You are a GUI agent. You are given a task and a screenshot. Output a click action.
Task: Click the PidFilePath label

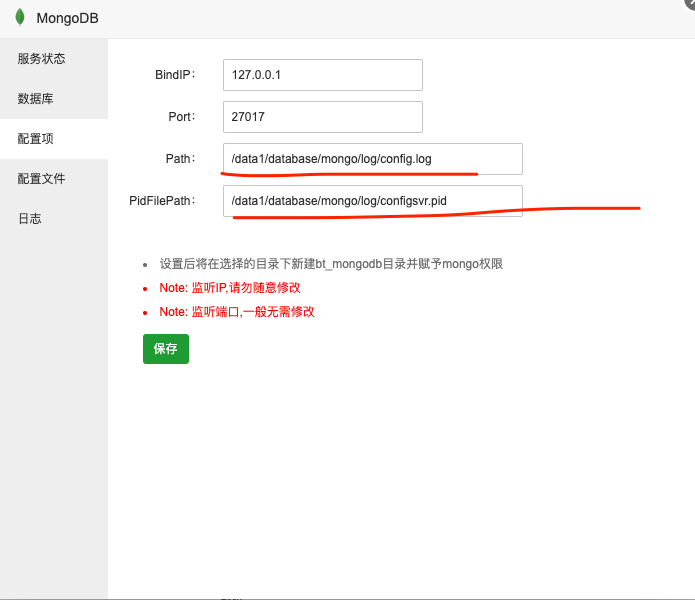[162, 201]
